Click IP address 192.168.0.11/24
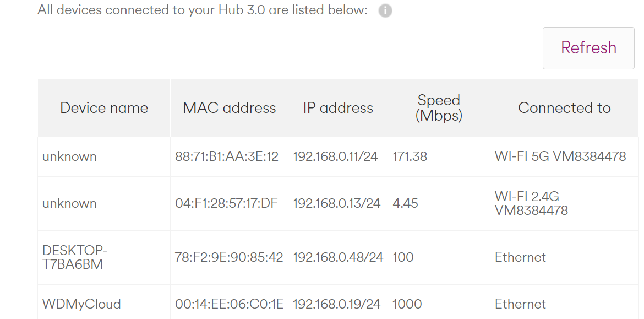 [x=335, y=156]
